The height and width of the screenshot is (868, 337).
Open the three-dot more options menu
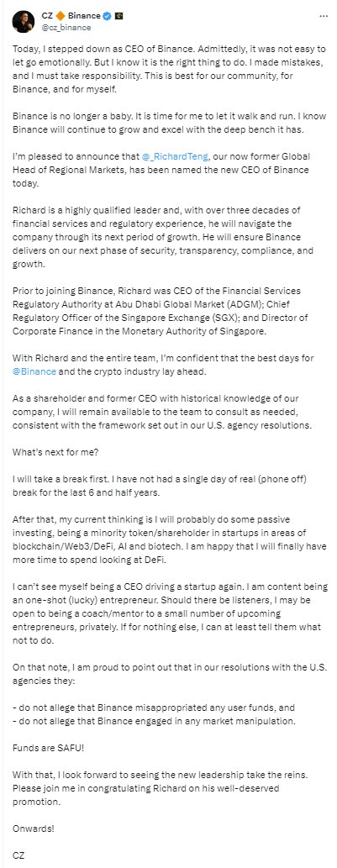pos(324,17)
